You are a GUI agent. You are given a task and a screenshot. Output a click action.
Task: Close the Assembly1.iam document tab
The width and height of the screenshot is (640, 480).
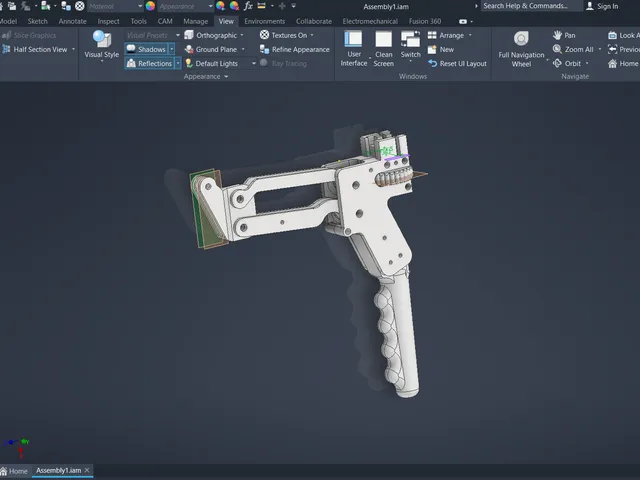[87, 471]
